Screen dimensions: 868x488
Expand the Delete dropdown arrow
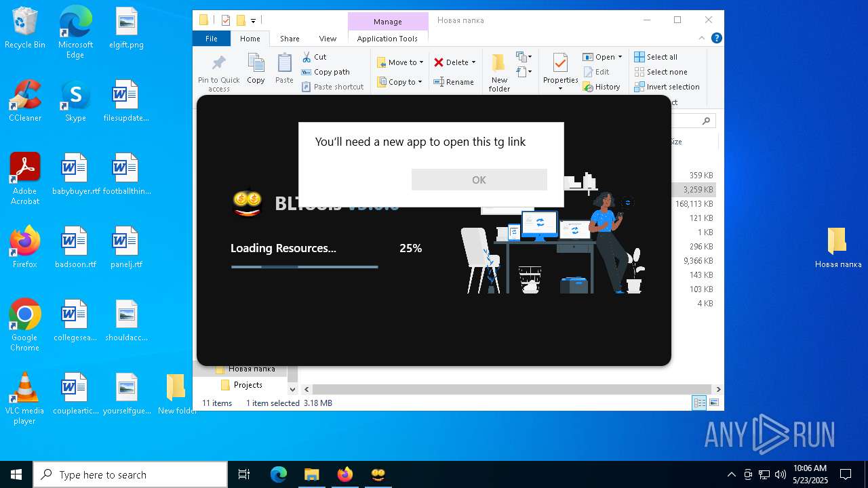click(x=473, y=62)
